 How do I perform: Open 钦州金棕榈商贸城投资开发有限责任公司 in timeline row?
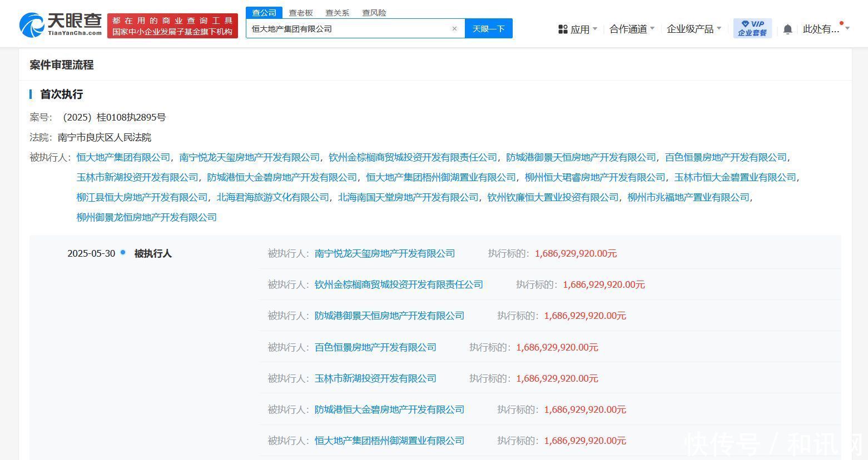point(399,284)
